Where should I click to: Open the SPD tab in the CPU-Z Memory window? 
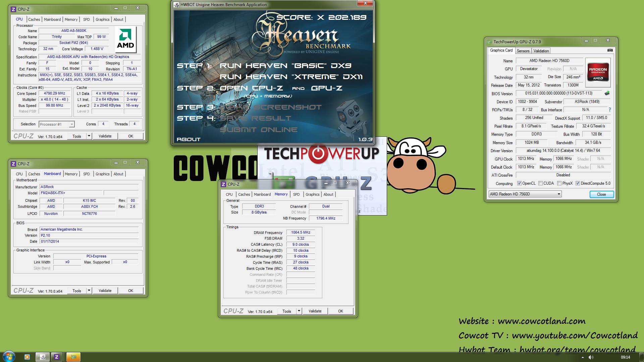[297, 194]
